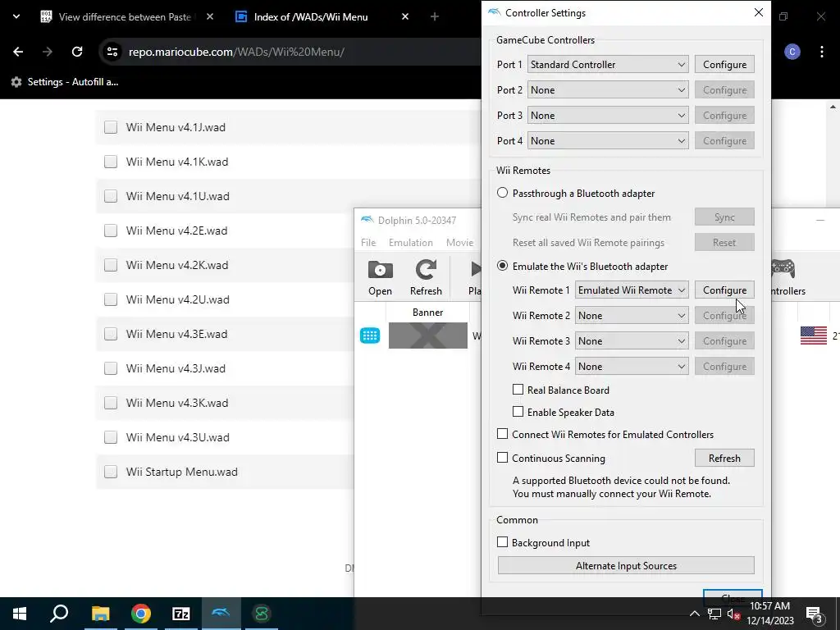This screenshot has height=630, width=840.
Task: Open Chrome from taskbar
Action: coord(141,614)
